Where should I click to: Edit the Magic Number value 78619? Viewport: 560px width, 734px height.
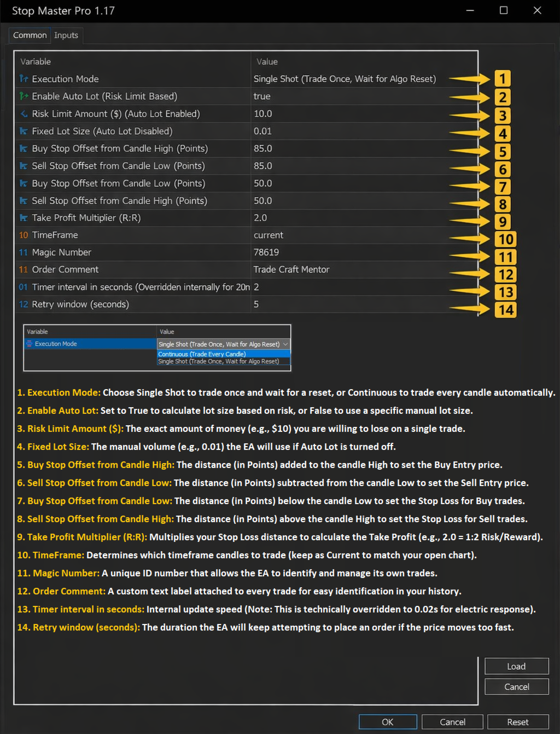click(266, 252)
